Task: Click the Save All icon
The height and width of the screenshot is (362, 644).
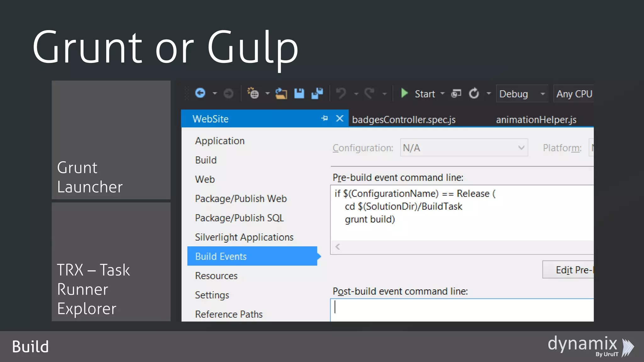Action: pyautogui.click(x=317, y=94)
